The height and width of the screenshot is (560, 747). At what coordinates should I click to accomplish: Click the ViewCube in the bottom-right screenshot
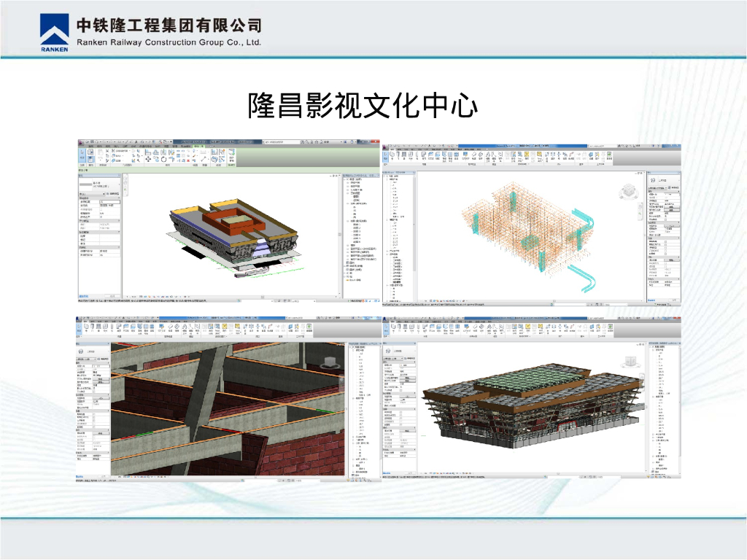pyautogui.click(x=630, y=363)
